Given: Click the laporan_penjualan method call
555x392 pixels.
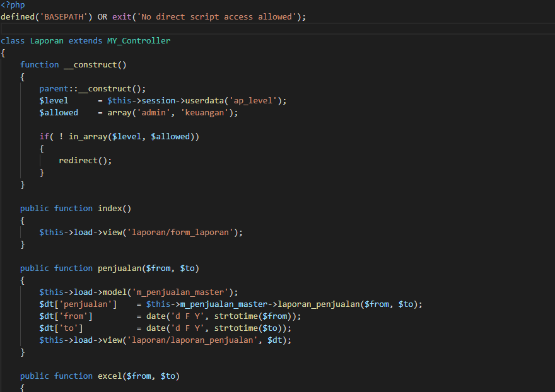Looking at the screenshot, I should pos(318,304).
